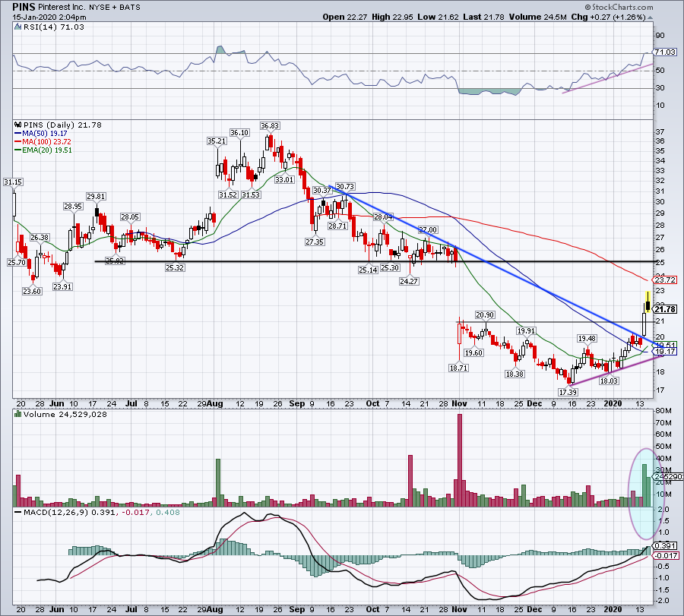Click the Last 21.78 value in header
This screenshot has height=616, width=684.
point(483,17)
